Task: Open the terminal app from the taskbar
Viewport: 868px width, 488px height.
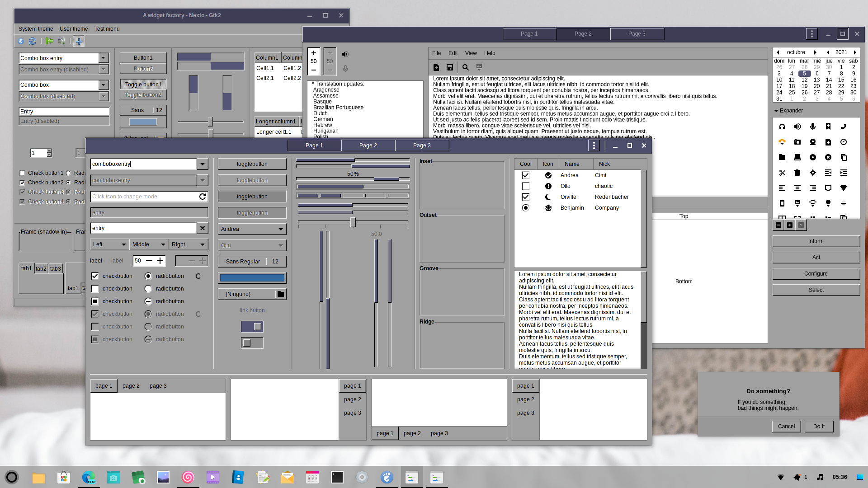Action: [x=337, y=477]
